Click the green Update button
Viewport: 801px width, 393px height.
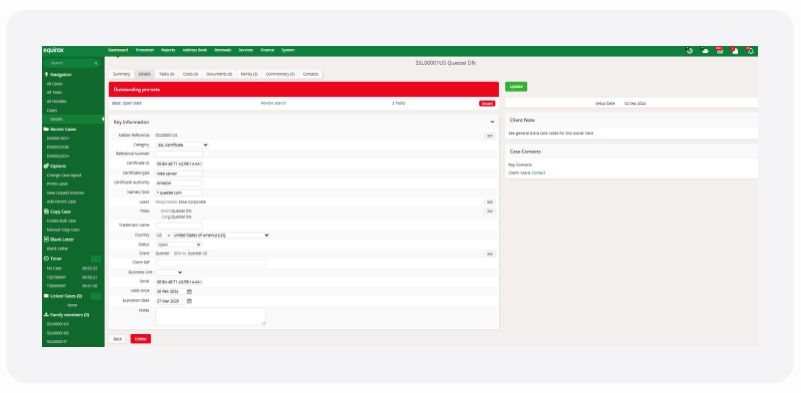tap(516, 87)
